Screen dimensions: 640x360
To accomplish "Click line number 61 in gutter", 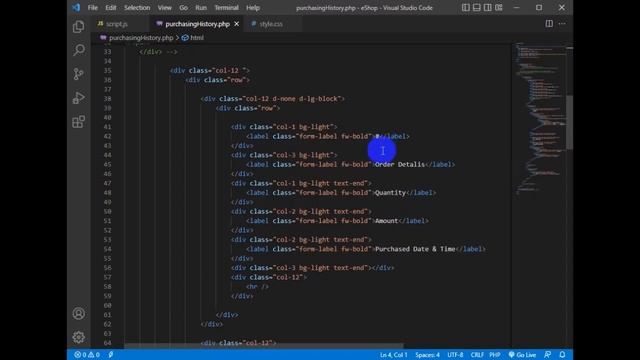I will click(x=107, y=314).
